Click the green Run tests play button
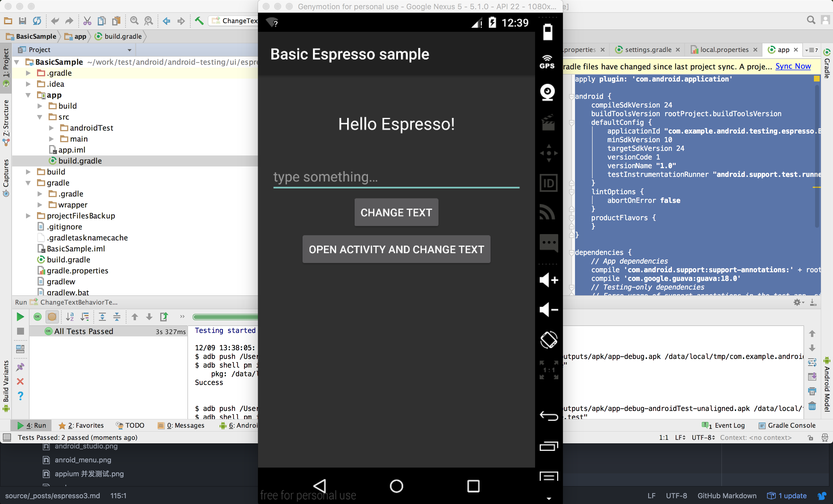This screenshot has height=504, width=833. pos(20,316)
